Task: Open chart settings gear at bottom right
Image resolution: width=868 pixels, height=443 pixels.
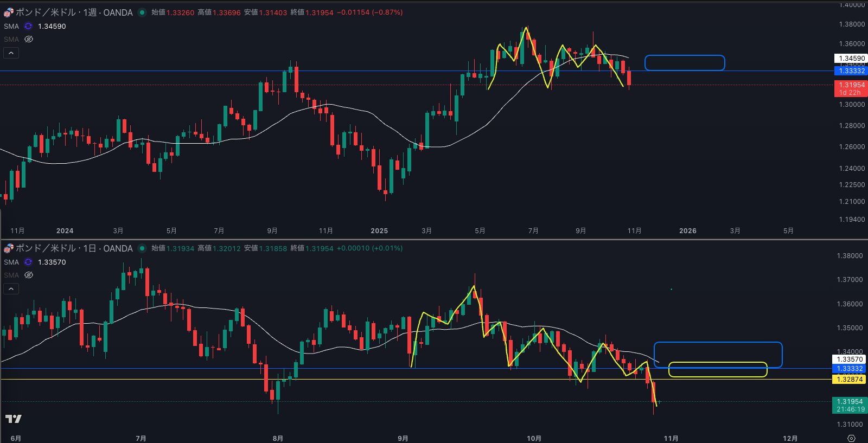Action: coord(851,438)
